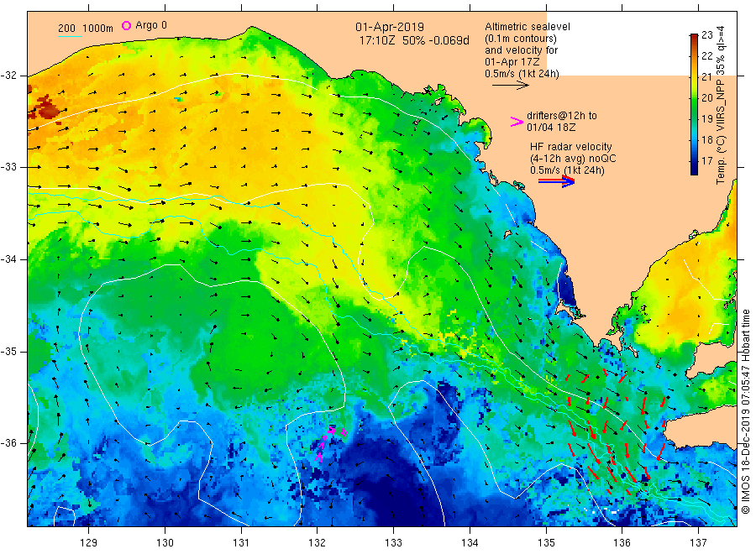This screenshot has width=756, height=554.
Task: Click the latitude label -32
Action: coord(9,76)
